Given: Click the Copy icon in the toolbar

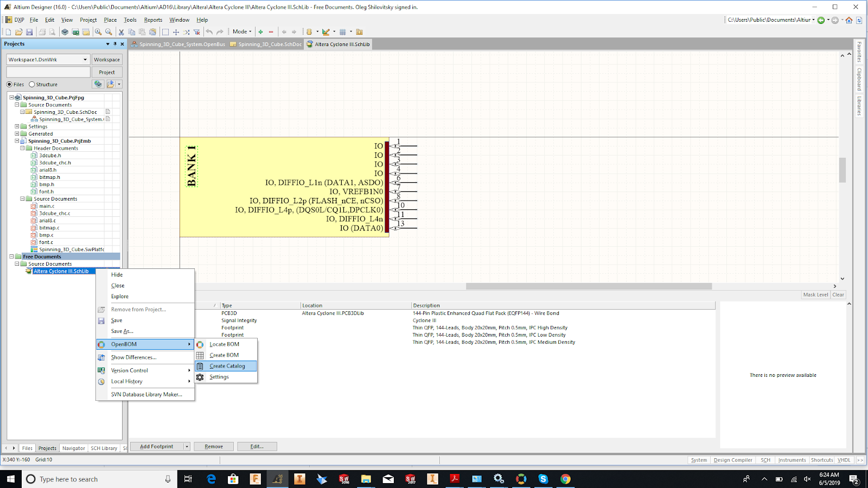Looking at the screenshot, I should tap(132, 32).
